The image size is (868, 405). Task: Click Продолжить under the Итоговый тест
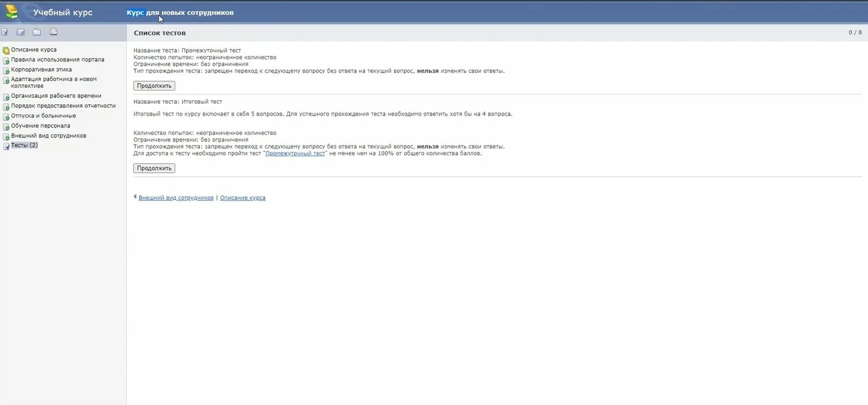pyautogui.click(x=154, y=168)
